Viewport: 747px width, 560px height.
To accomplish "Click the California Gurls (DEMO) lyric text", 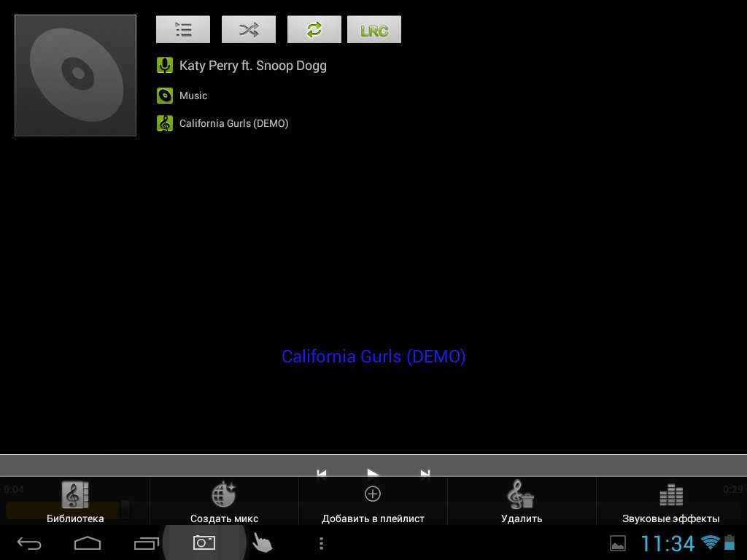I will coord(373,357).
